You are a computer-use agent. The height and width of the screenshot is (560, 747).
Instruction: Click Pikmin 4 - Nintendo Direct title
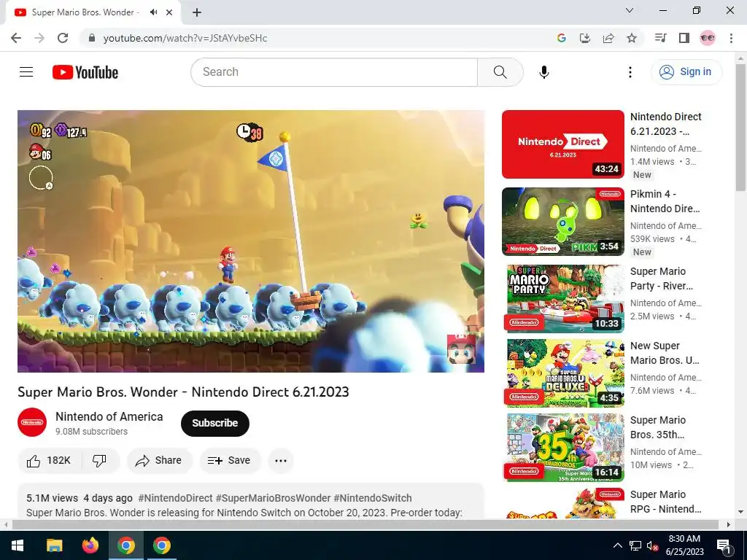pyautogui.click(x=665, y=201)
